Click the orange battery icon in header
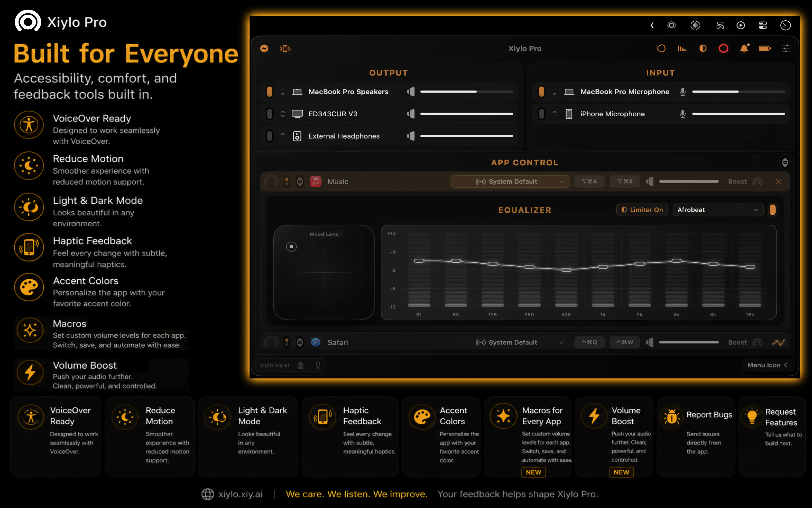 765,49
